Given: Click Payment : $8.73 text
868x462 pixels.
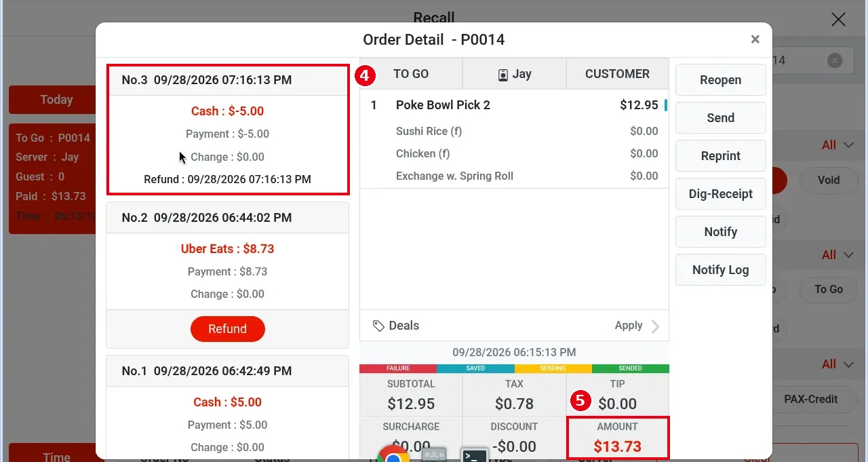Looking at the screenshot, I should pyautogui.click(x=227, y=271).
